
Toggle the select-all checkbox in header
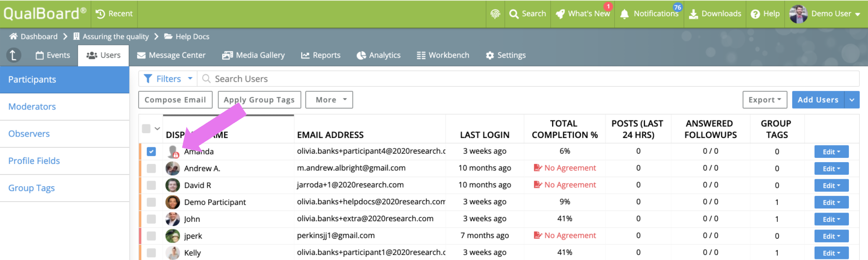(146, 129)
